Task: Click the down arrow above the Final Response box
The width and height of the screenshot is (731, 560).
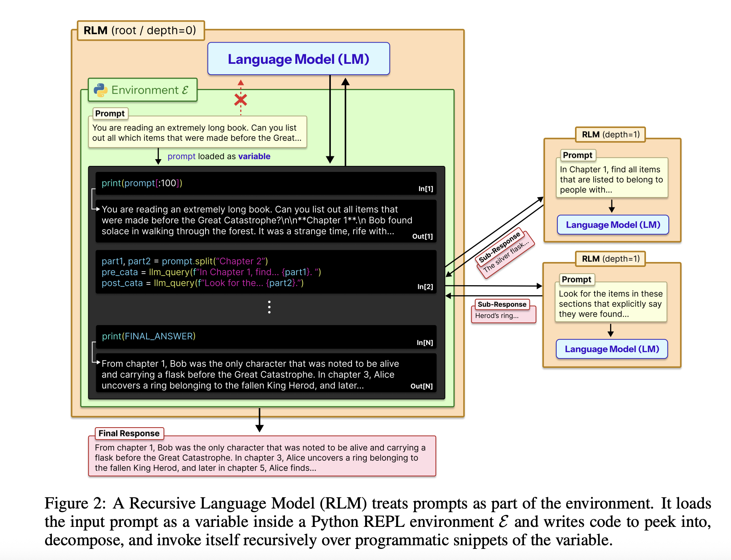Action: coord(259,421)
